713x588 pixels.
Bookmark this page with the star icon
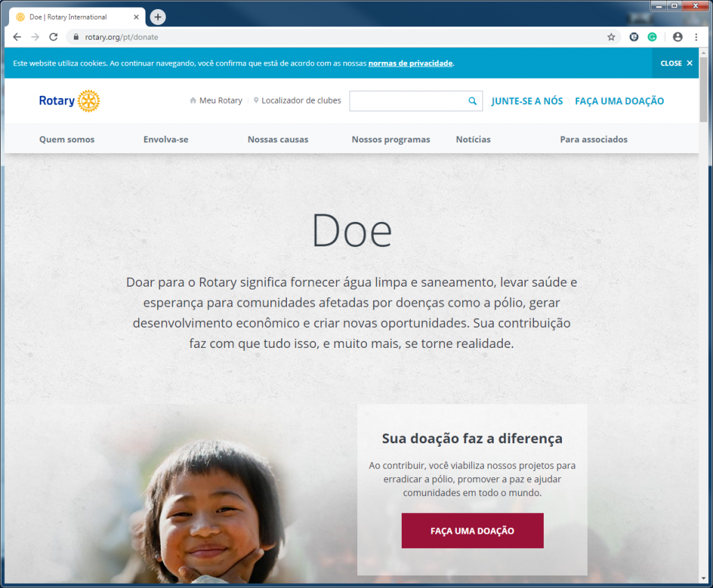point(611,37)
